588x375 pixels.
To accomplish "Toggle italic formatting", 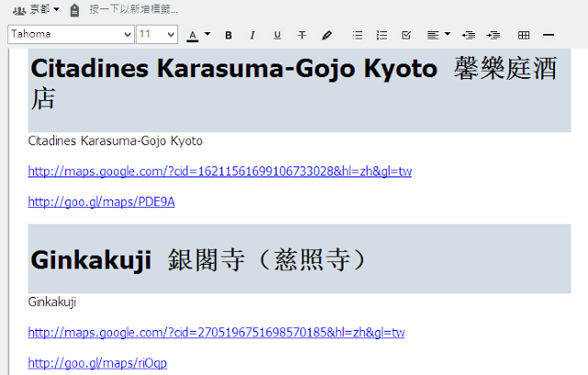I will 253,35.
